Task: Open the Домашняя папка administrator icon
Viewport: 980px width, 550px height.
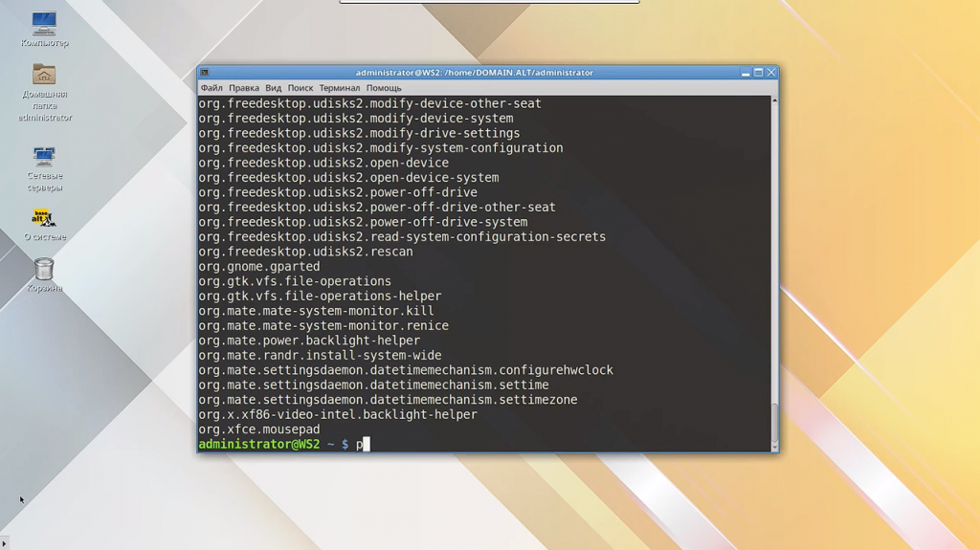Action: point(44,92)
